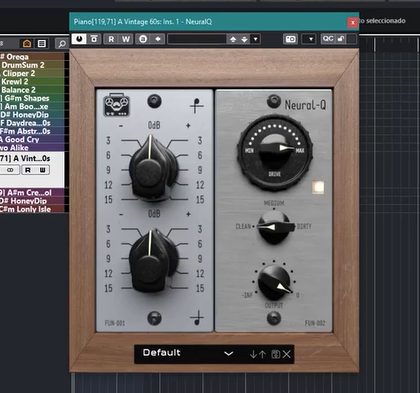This screenshot has height=393, width=420.
Task: Select the F#m Abstr...0s track
Action: tap(32, 131)
